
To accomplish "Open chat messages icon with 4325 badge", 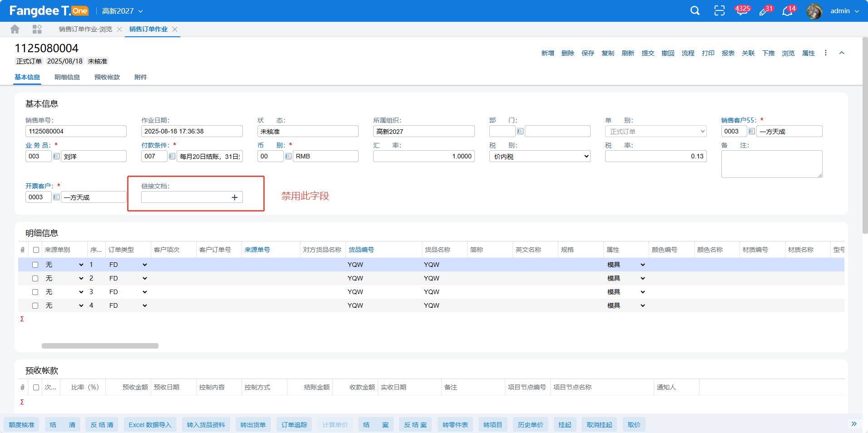I will (742, 11).
